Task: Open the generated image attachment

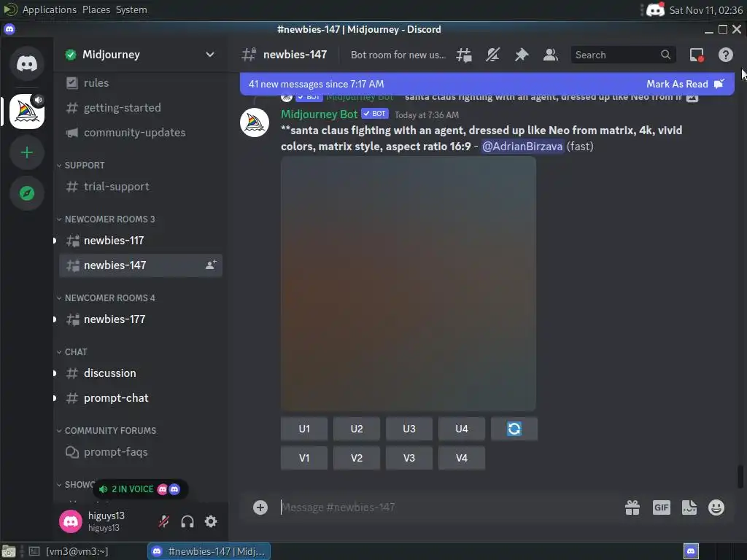Action: coord(409,284)
